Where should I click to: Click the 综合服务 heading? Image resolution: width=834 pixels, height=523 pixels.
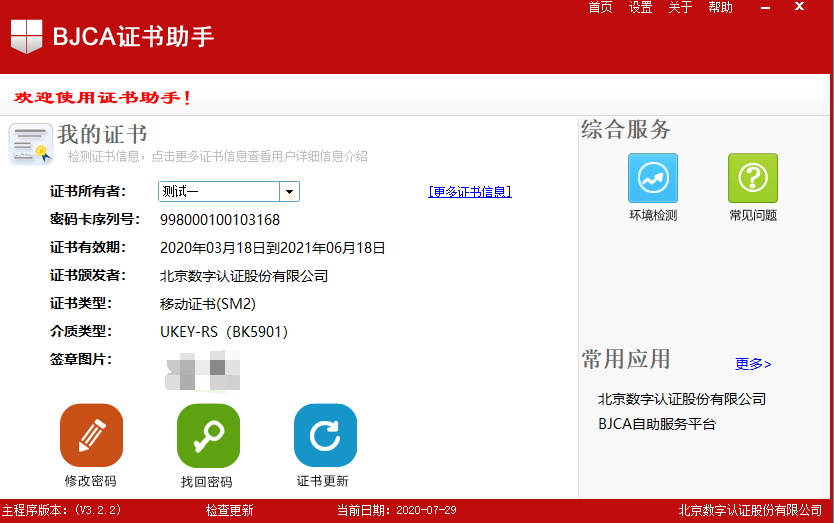coord(626,129)
